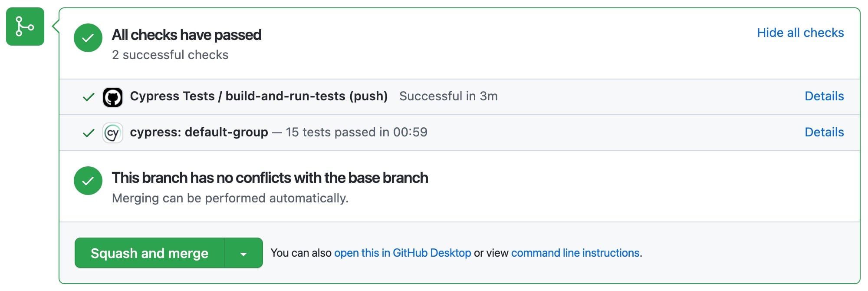The width and height of the screenshot is (868, 291).
Task: Select the 'cypress: default-group' check row
Action: (x=199, y=132)
